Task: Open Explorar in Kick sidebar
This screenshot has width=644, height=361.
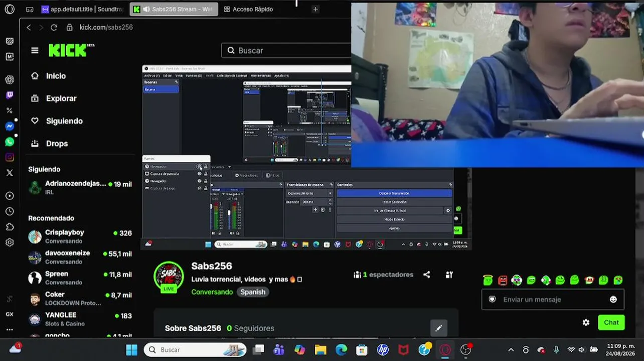Action: (54, 98)
